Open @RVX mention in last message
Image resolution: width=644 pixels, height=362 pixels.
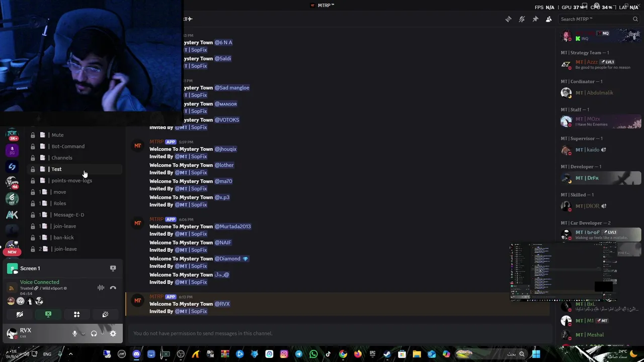222,304
